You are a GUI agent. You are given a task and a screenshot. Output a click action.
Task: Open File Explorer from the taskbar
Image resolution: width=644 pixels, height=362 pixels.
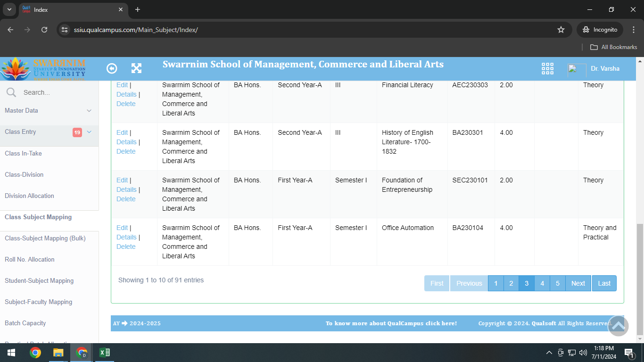coord(58,353)
